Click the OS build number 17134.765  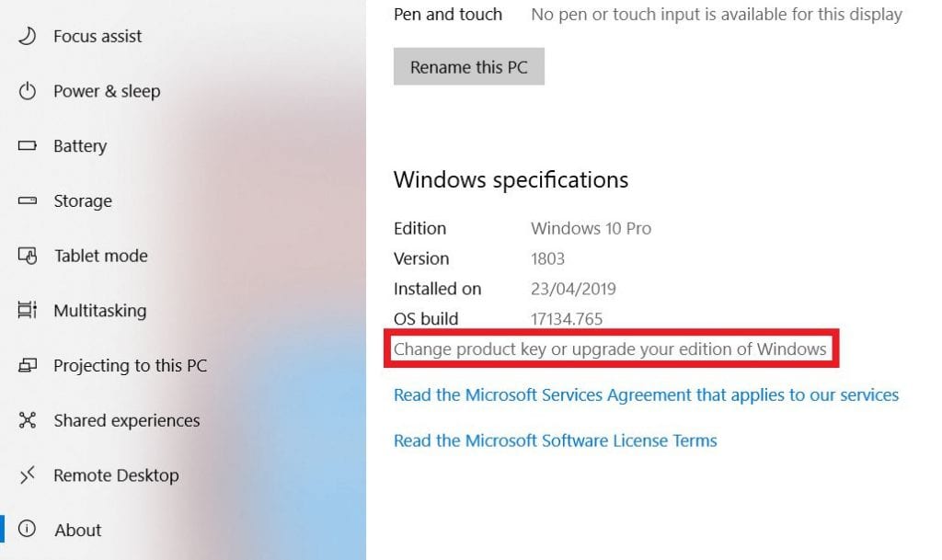click(568, 319)
